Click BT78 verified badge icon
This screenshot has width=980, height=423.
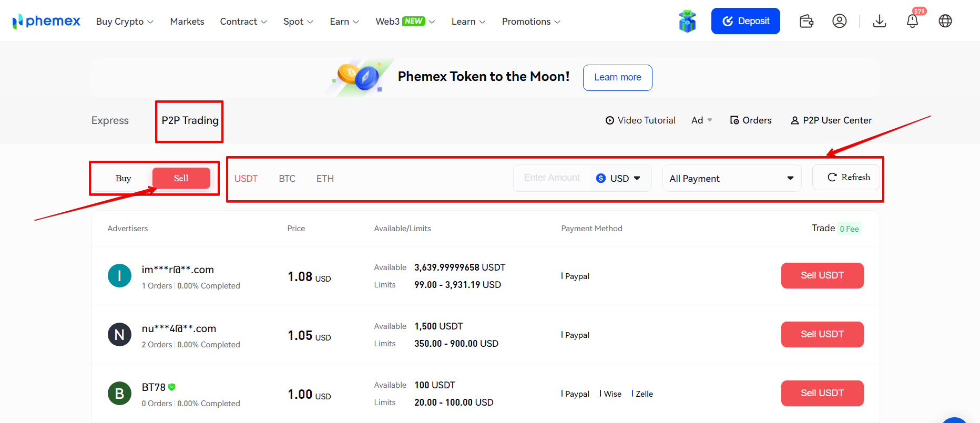pos(172,387)
